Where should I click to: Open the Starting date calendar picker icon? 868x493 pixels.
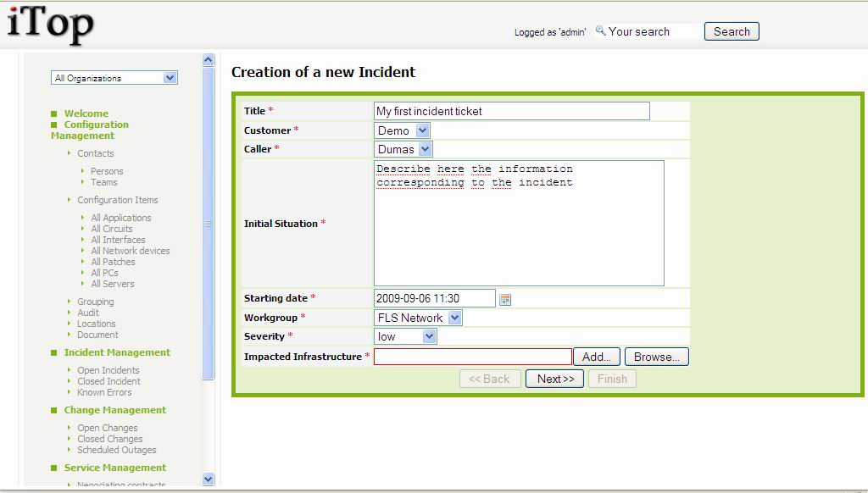coord(505,299)
